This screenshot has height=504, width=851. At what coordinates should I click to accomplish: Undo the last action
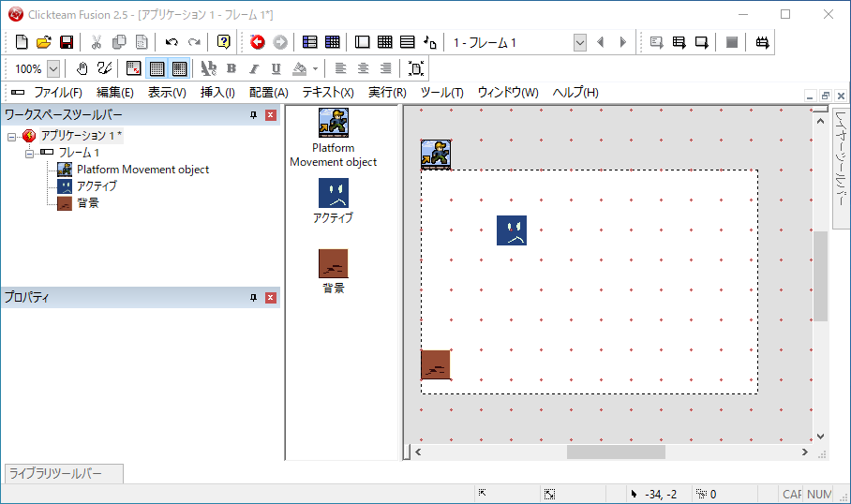172,42
